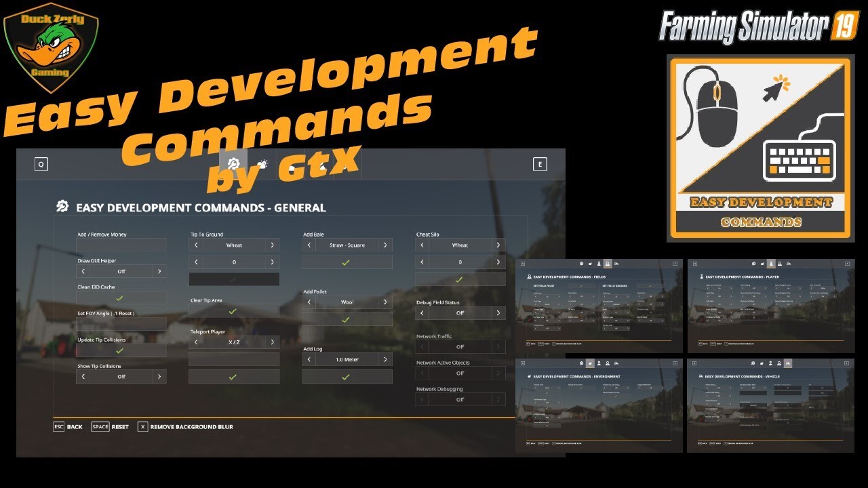
Task: Click '1.0 Meter' log value
Action: [347, 360]
